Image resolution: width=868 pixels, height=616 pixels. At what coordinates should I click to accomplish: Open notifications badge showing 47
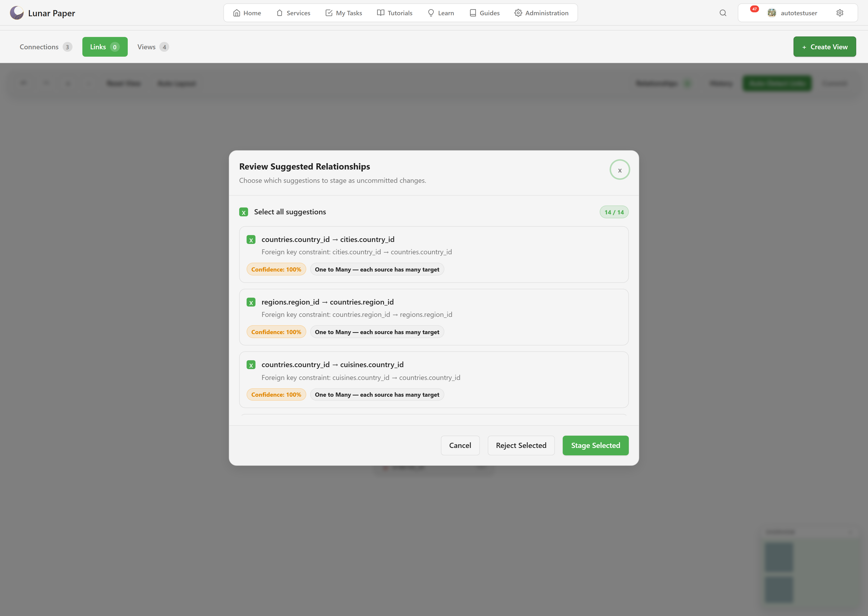tap(754, 9)
